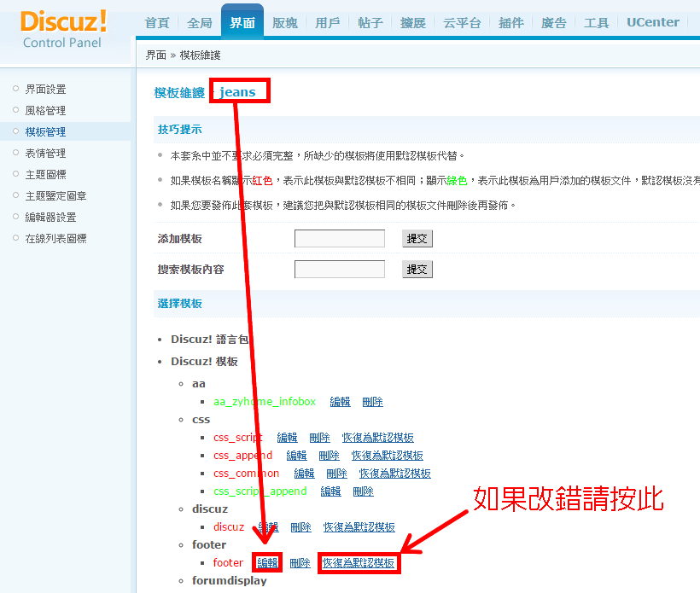Go to 表情管理 in the sidebar
Image resolution: width=700 pixels, height=593 pixels.
click(x=45, y=154)
